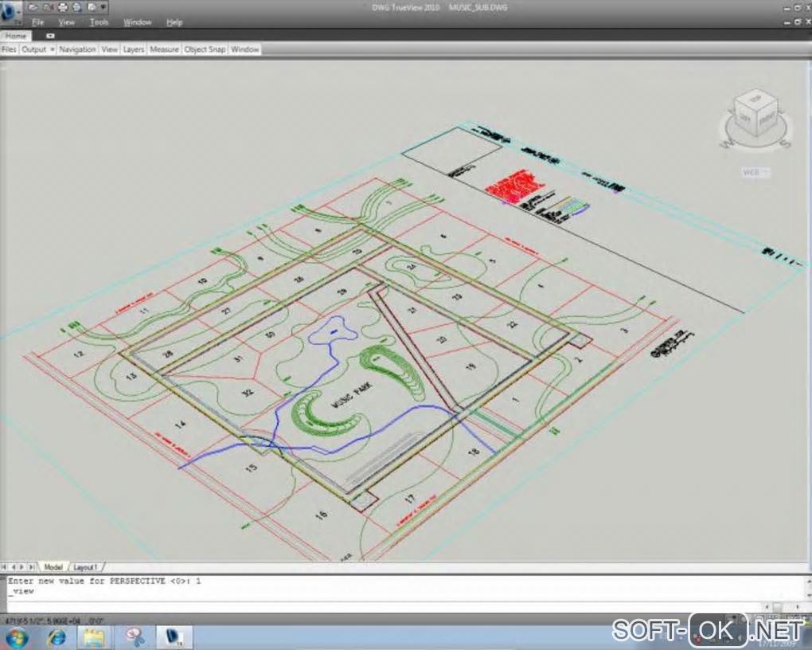Click the Layers ribbon panel button
The height and width of the screenshot is (650, 812).
(134, 49)
